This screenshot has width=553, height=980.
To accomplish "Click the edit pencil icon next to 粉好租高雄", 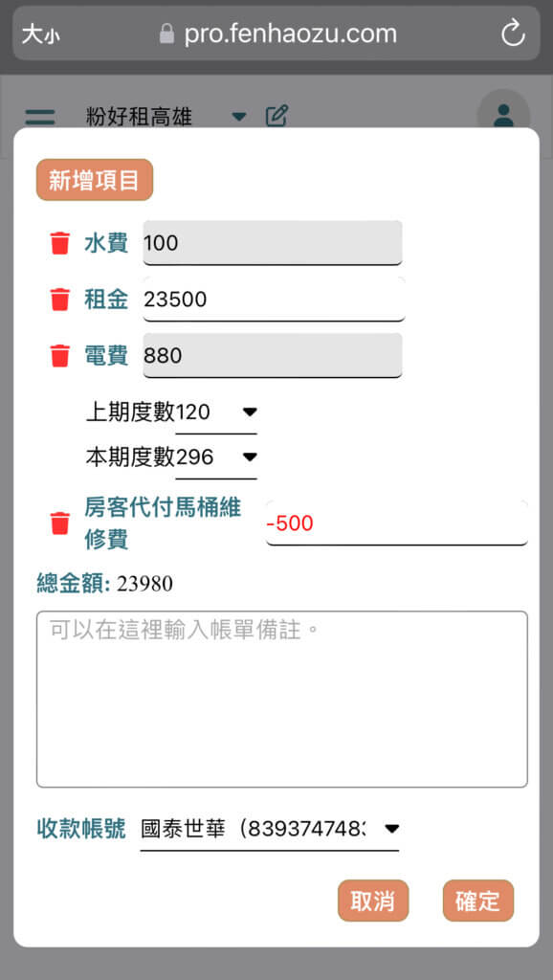I will 276,116.
